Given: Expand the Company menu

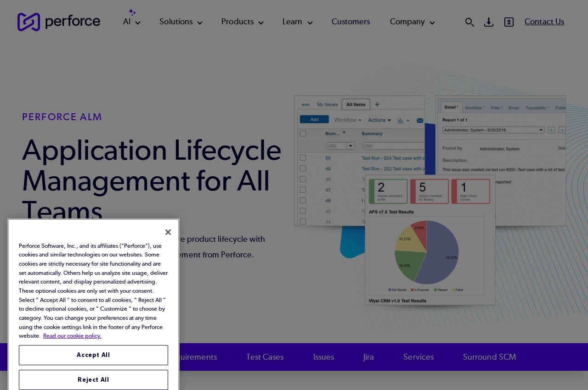Looking at the screenshot, I should [413, 22].
